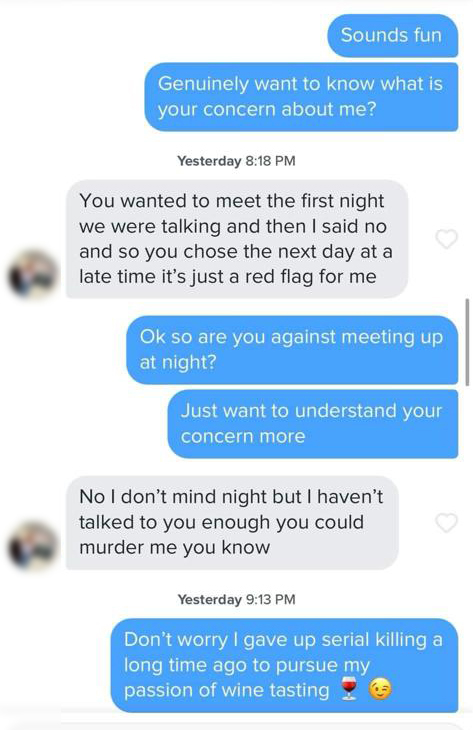Image resolution: width=473 pixels, height=730 pixels.
Task: Tap the 'Yesterday 9:13 PM' timestamp
Action: pos(236,599)
